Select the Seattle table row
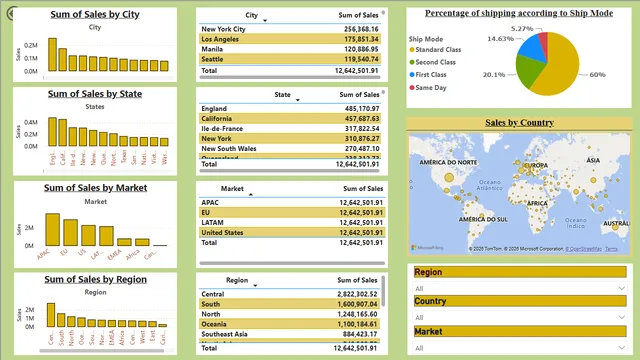This screenshot has height=360, width=640. click(x=290, y=59)
